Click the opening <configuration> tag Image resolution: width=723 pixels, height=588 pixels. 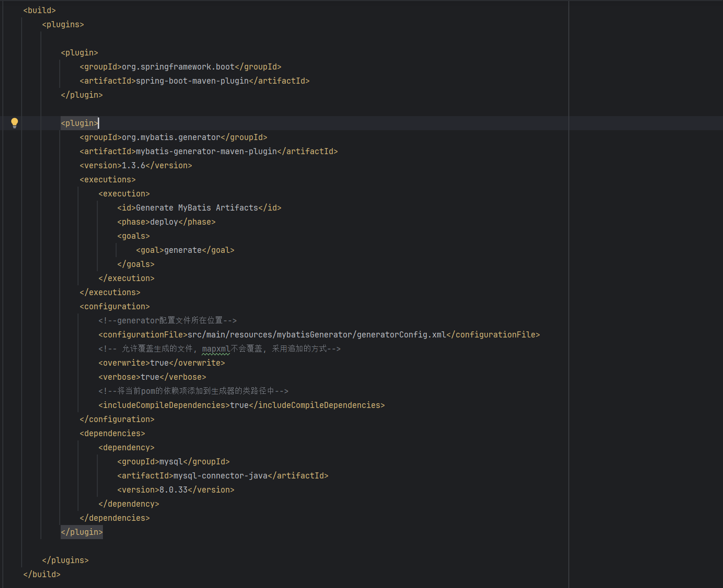coord(115,306)
